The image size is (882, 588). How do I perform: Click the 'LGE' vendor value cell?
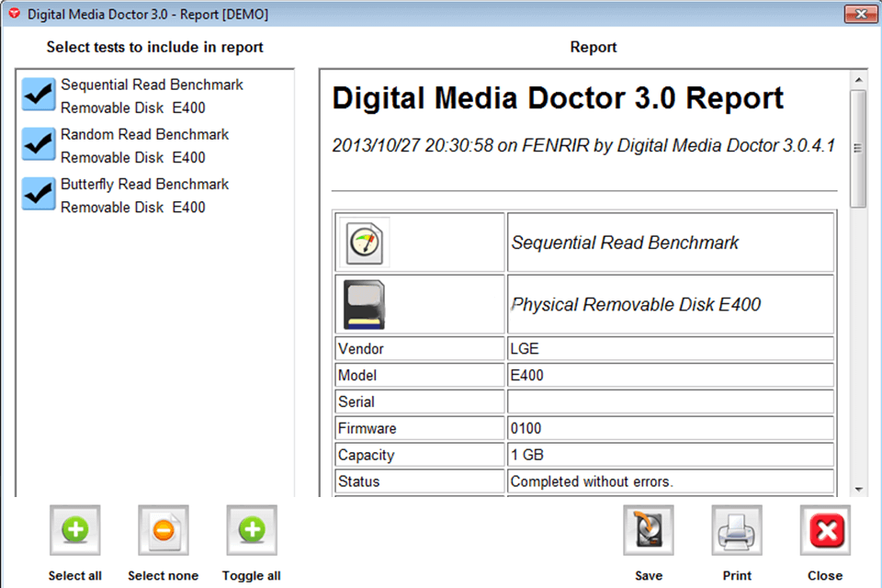(671, 349)
